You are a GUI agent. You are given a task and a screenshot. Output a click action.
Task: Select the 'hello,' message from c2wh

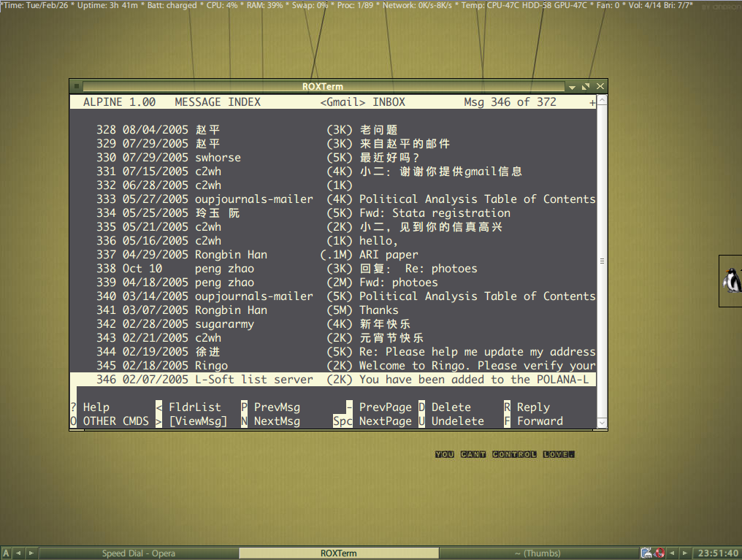[333, 241]
